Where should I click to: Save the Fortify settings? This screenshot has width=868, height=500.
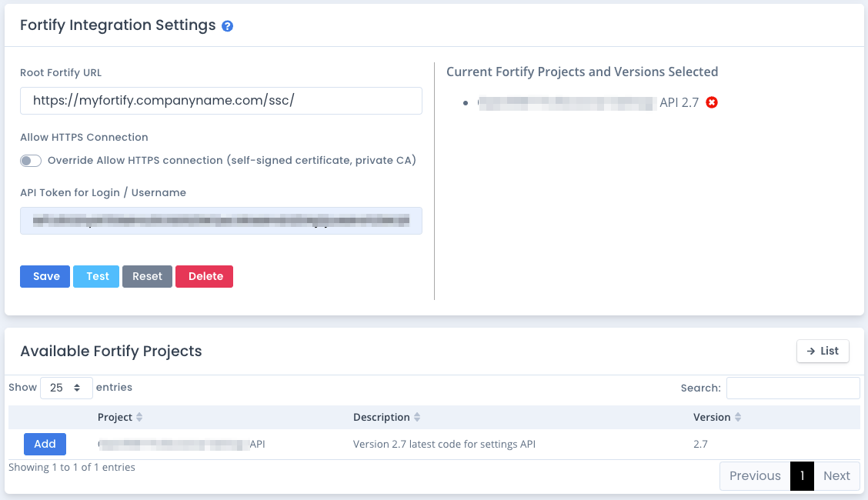pyautogui.click(x=45, y=277)
